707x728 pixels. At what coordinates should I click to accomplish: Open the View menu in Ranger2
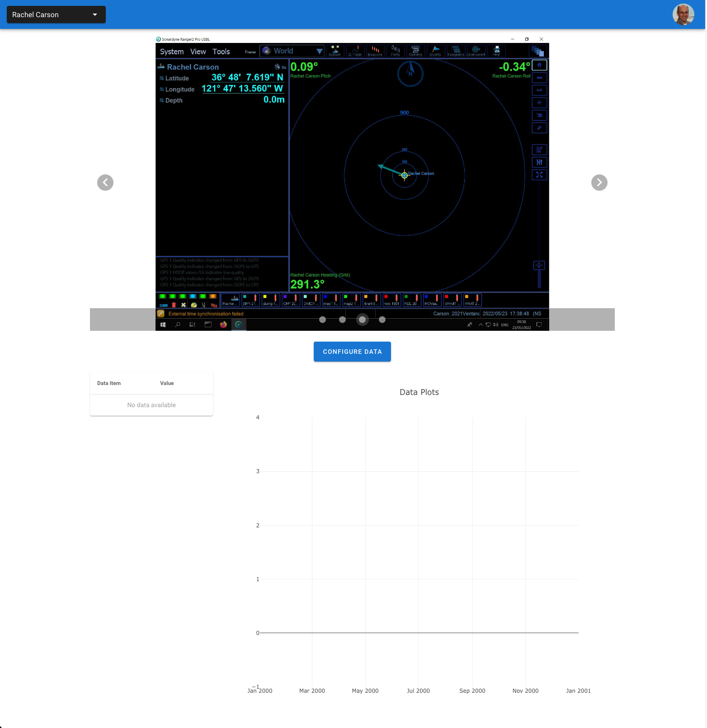tap(198, 52)
